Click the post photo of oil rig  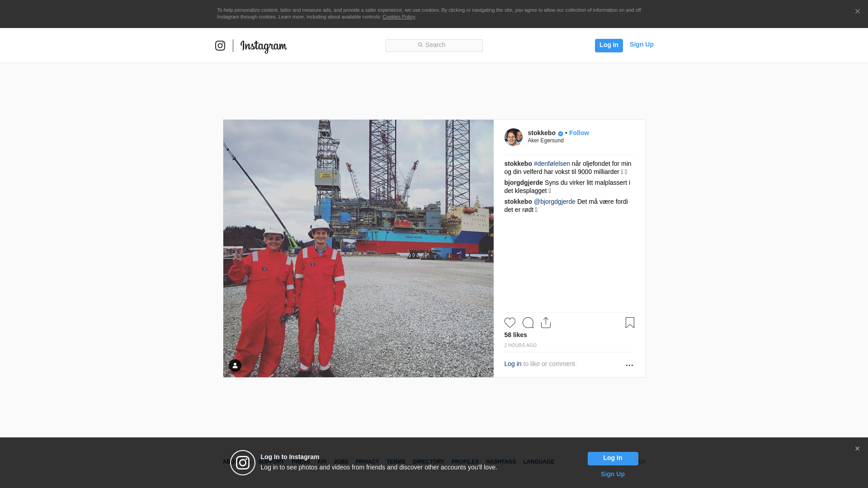(358, 249)
